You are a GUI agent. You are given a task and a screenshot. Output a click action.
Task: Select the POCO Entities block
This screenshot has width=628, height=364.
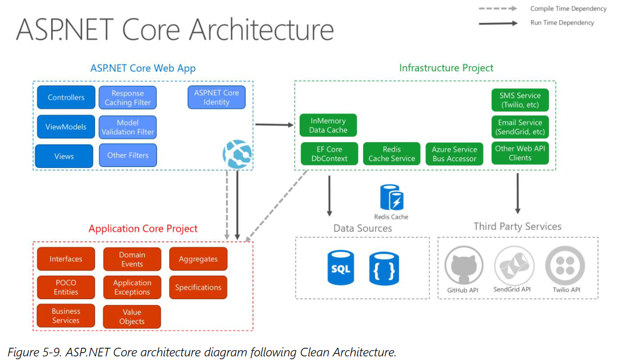click(66, 287)
